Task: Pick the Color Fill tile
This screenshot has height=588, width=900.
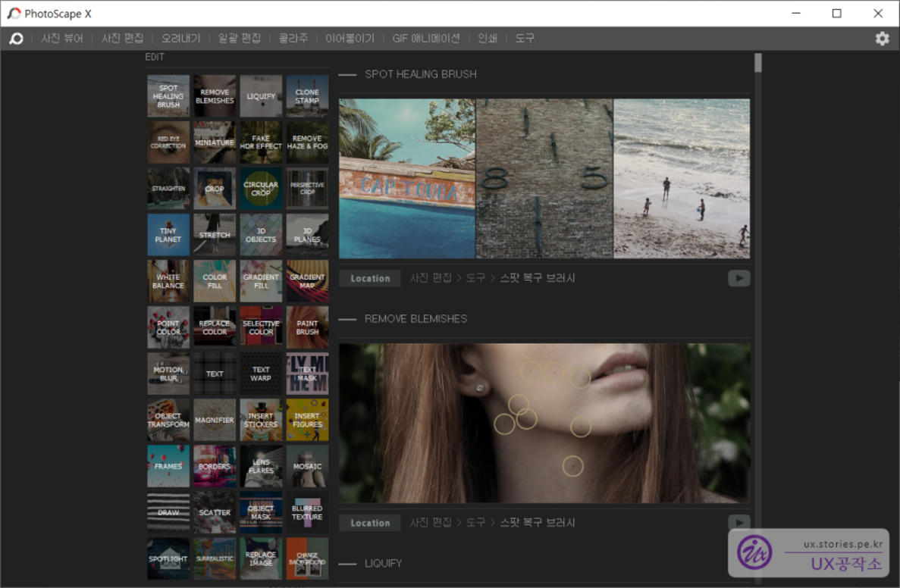Action: [215, 281]
